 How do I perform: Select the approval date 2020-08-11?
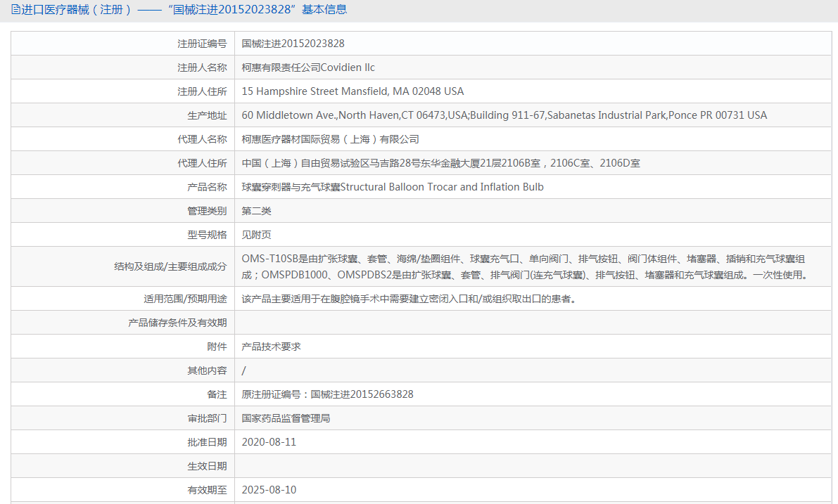(x=269, y=442)
